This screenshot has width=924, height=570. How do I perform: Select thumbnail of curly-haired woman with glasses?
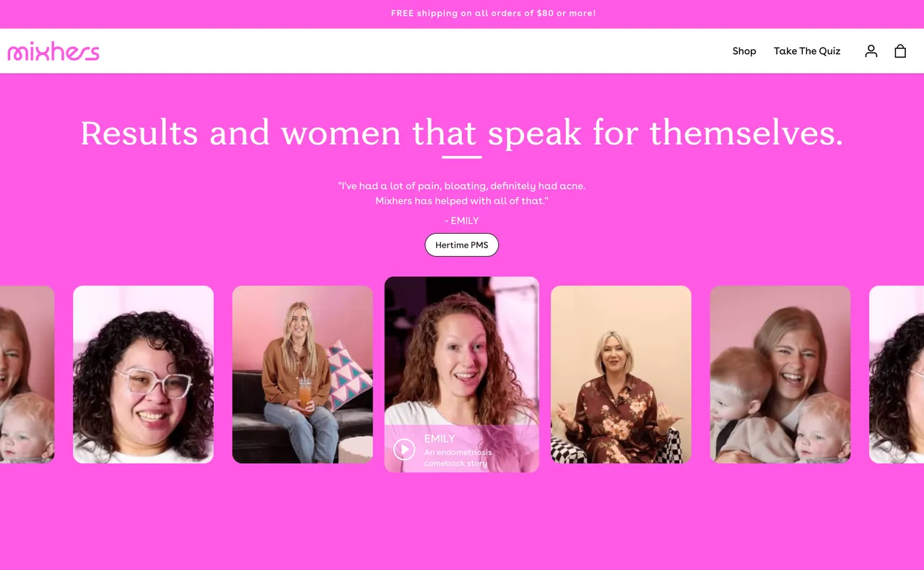[x=144, y=374]
